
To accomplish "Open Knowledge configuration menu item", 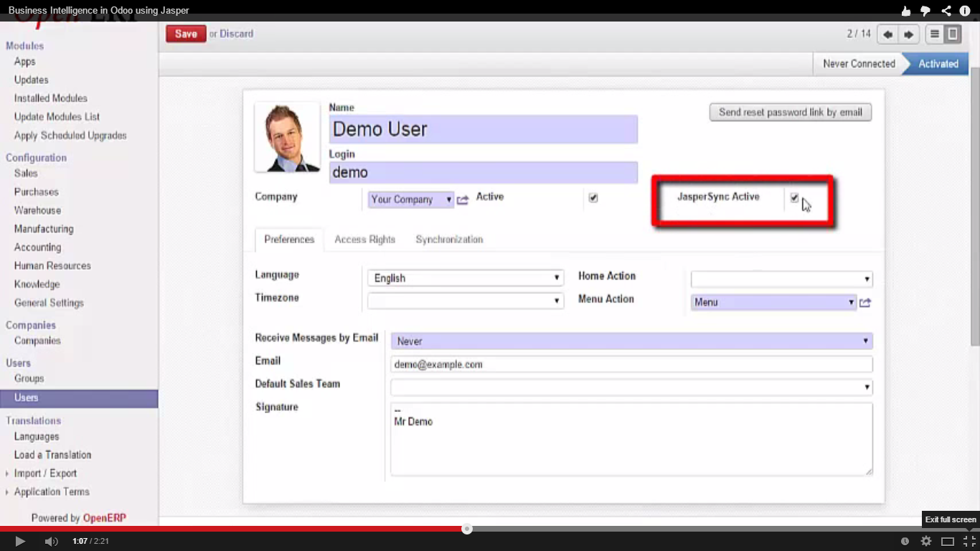I will (x=37, y=284).
